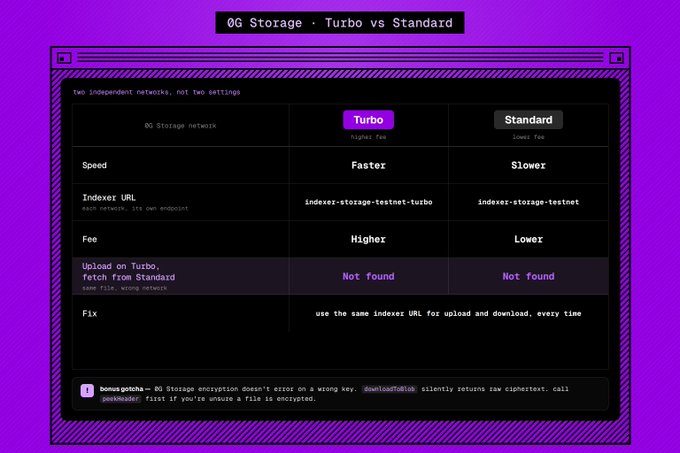The image size is (680, 453).
Task: Click the 'bonus gotcha' bold text
Action: point(121,389)
